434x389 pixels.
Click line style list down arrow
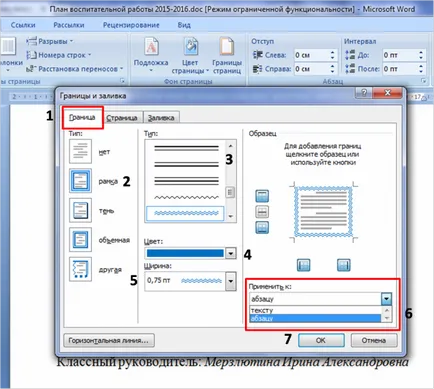pyautogui.click(x=230, y=217)
